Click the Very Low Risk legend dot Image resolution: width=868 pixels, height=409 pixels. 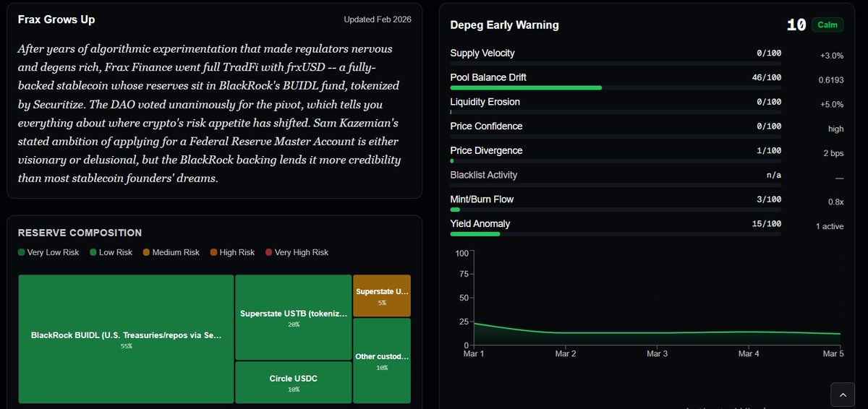22,252
